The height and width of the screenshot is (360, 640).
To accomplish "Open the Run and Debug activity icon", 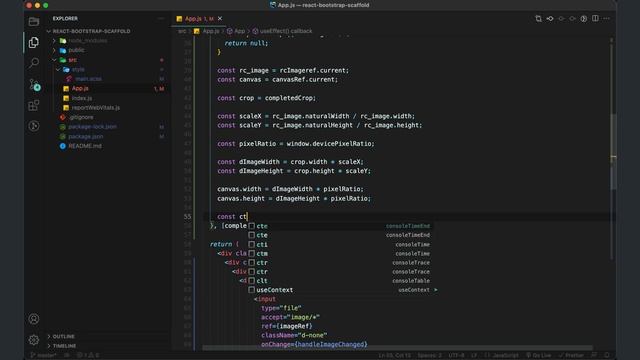I will pos(34,126).
